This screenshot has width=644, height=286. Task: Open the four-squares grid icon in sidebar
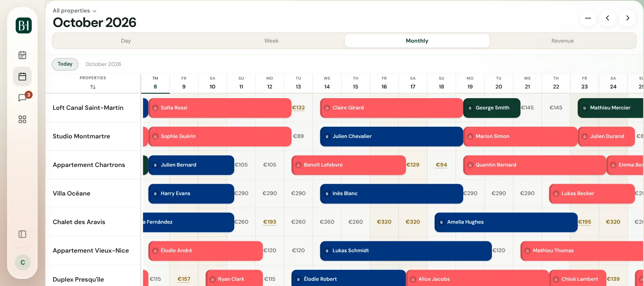pyautogui.click(x=23, y=119)
